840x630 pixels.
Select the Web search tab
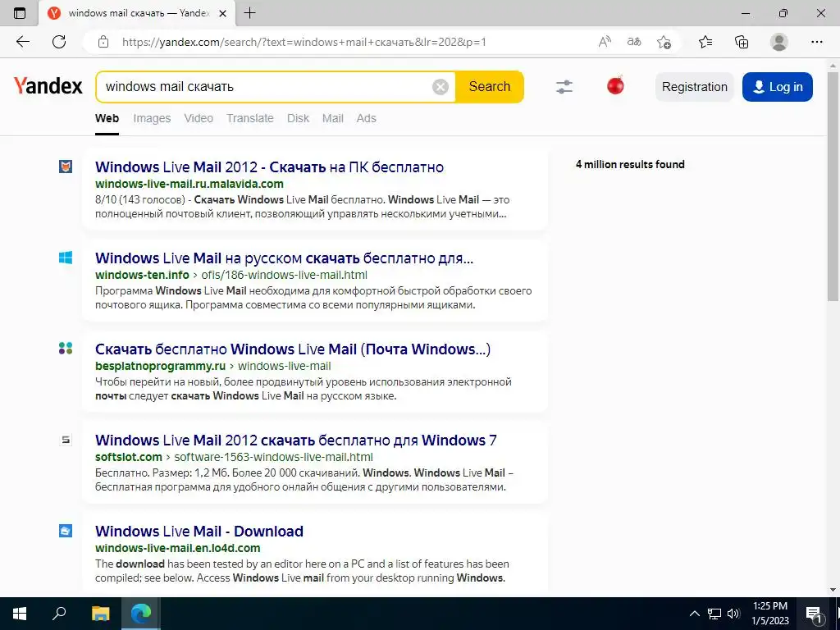click(x=107, y=118)
